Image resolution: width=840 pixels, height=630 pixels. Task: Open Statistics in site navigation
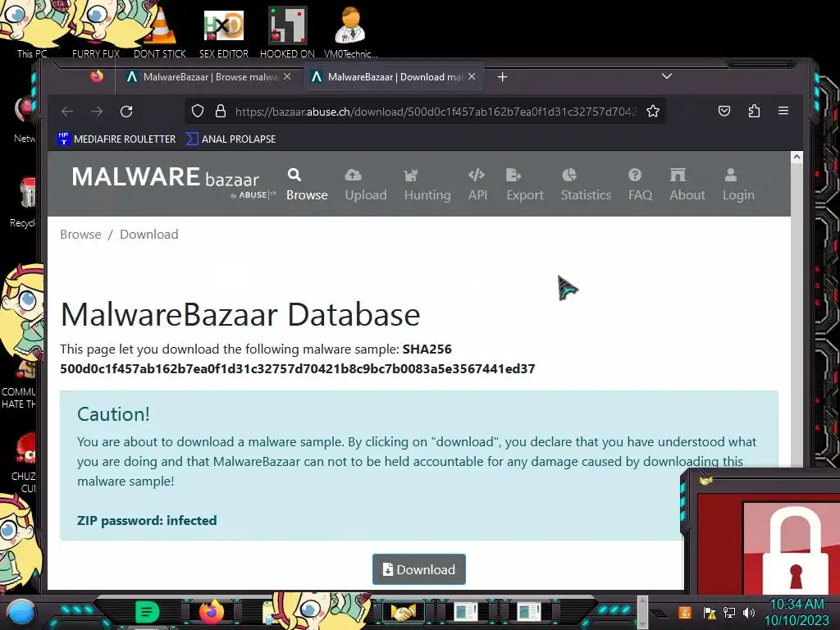click(586, 185)
